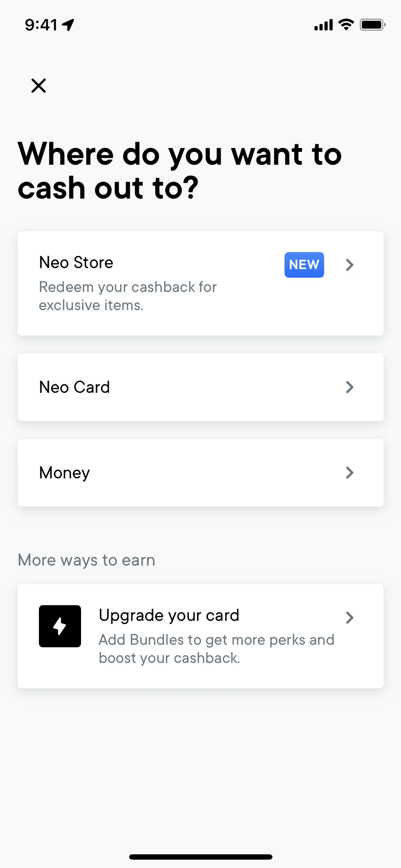Tap the 9:41 clock in status bar
Image resolution: width=401 pixels, height=868 pixels.
pos(41,25)
